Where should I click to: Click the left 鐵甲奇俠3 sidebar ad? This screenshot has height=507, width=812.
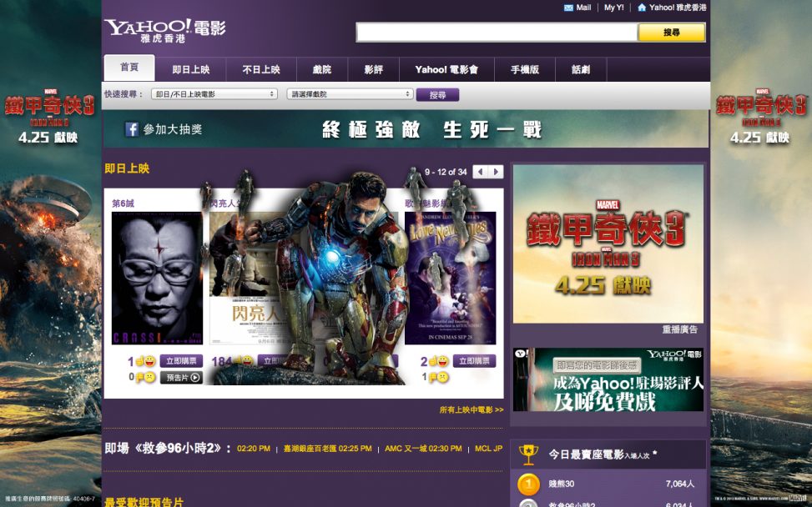click(x=50, y=254)
